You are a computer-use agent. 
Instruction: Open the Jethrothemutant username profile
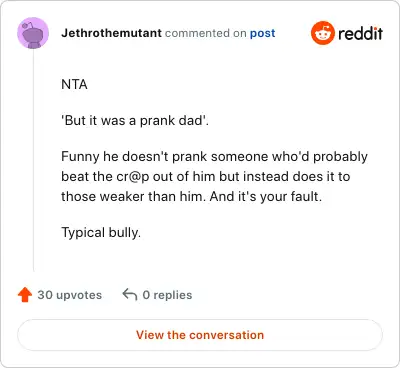coord(111,33)
